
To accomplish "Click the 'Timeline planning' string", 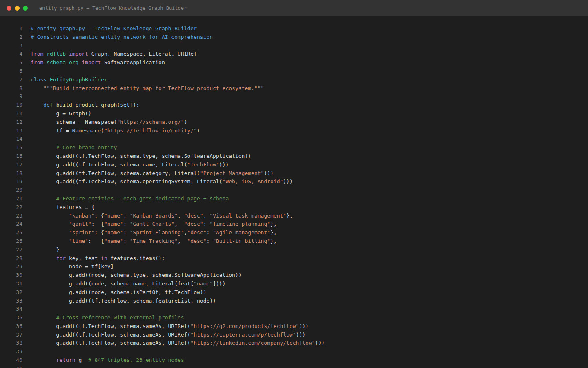I will click(x=240, y=224).
